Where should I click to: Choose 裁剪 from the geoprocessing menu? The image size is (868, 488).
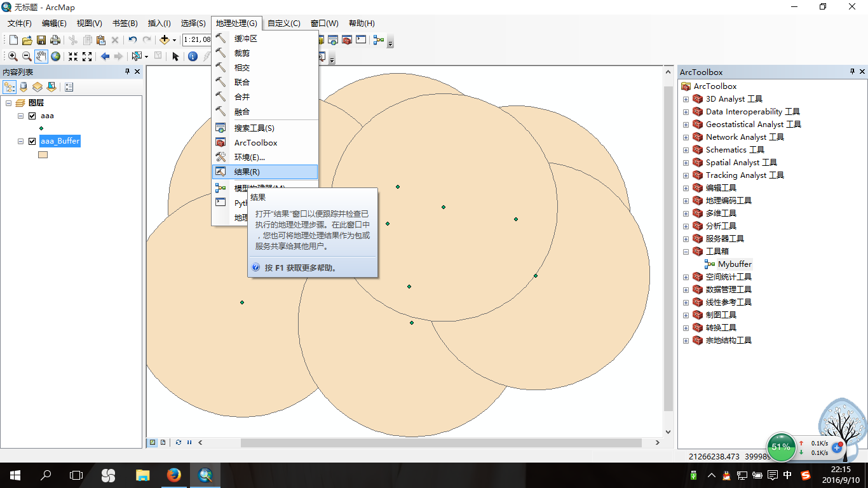pyautogui.click(x=264, y=53)
